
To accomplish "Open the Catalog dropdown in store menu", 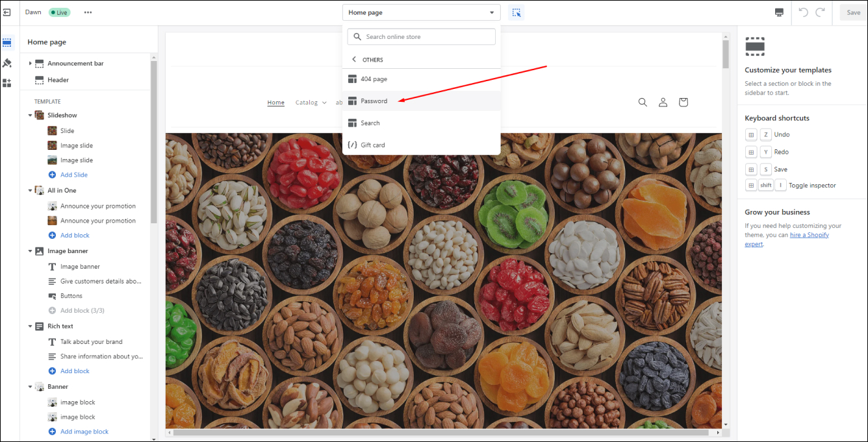I will [311, 103].
